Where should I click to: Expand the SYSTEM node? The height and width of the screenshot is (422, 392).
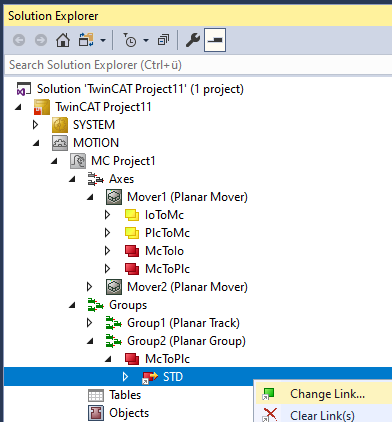point(36,125)
